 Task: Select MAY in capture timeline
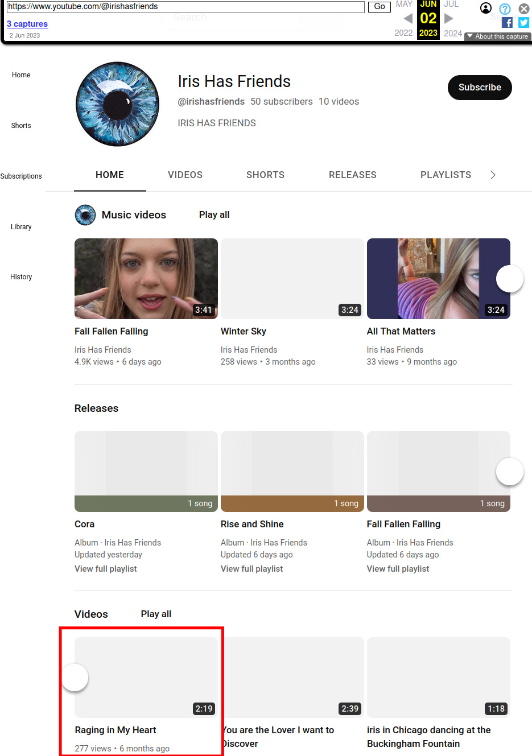[404, 4]
